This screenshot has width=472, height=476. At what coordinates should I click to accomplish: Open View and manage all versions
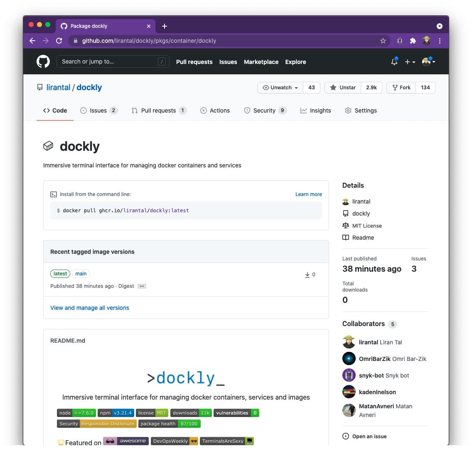tap(90, 308)
